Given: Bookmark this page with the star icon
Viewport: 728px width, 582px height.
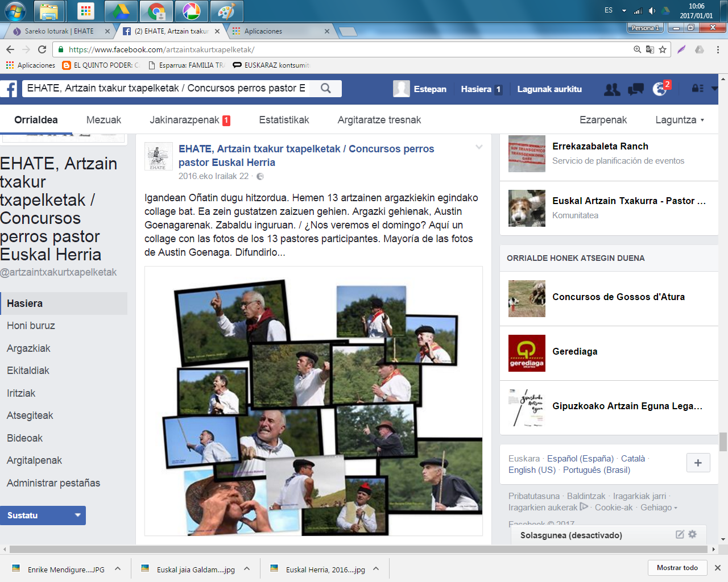Looking at the screenshot, I should [663, 49].
